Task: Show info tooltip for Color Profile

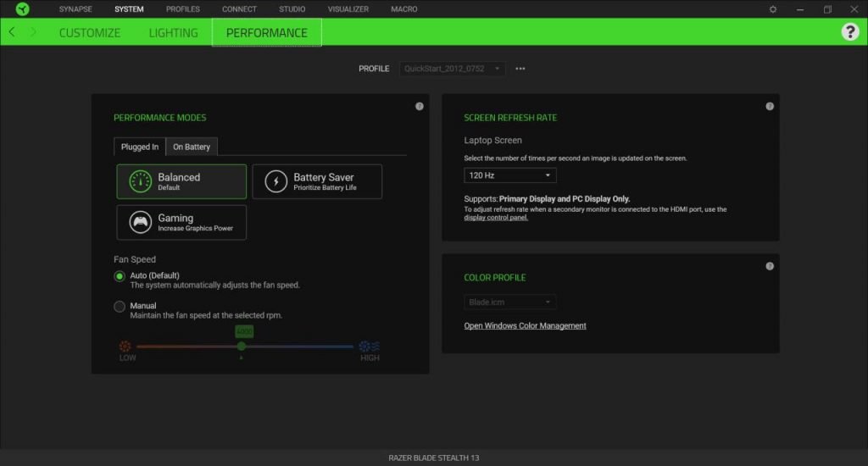Action: [770, 266]
